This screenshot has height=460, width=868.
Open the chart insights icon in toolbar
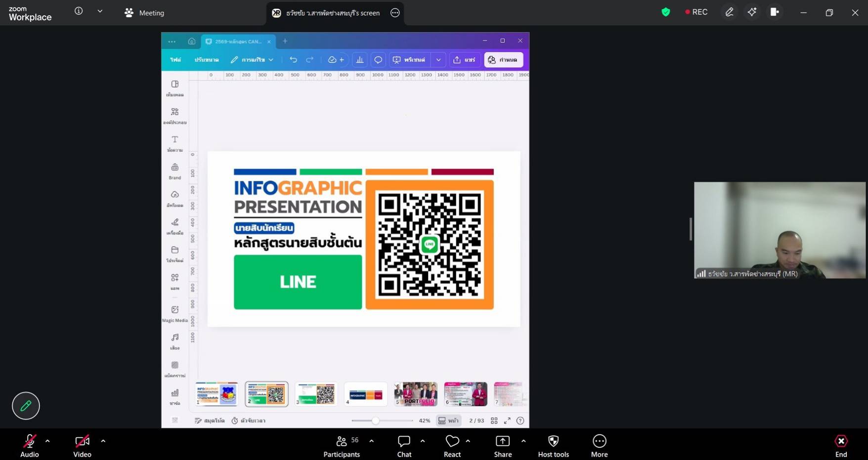tap(360, 60)
